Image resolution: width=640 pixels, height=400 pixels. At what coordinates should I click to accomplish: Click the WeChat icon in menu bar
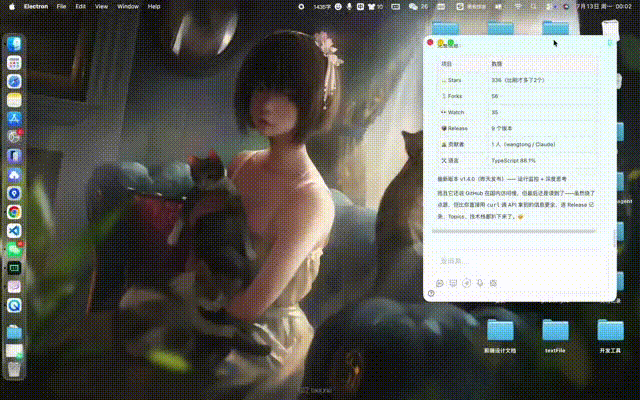tap(413, 7)
